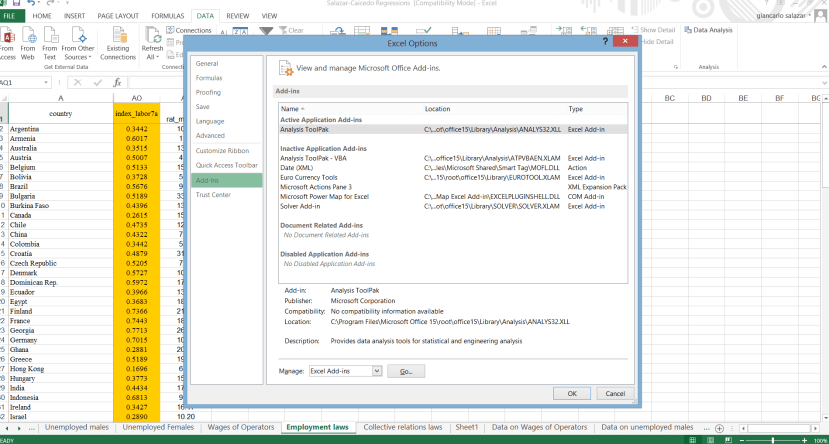Image resolution: width=829 pixels, height=444 pixels.
Task: Click the Undo arrow icon
Action: (x=32, y=3)
